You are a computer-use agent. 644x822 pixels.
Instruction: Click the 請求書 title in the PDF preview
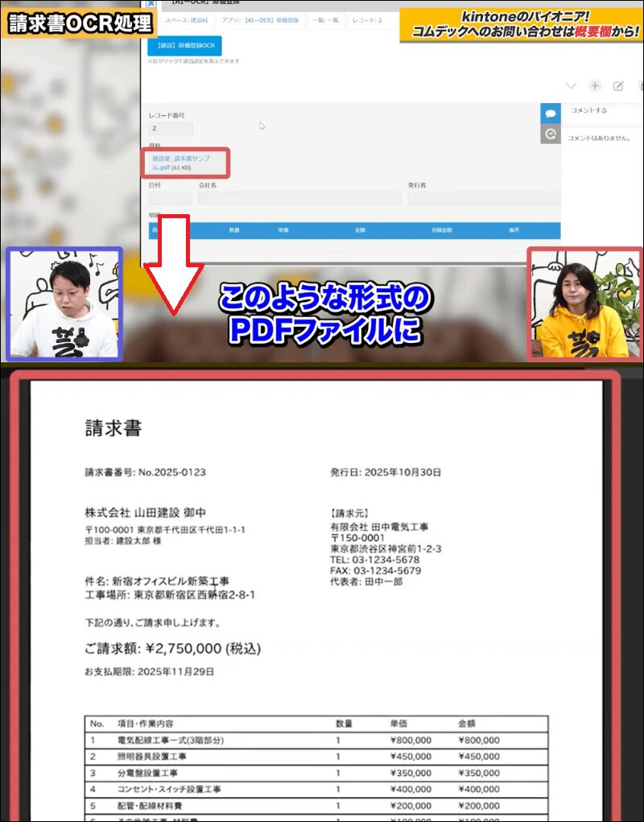pyautogui.click(x=114, y=428)
